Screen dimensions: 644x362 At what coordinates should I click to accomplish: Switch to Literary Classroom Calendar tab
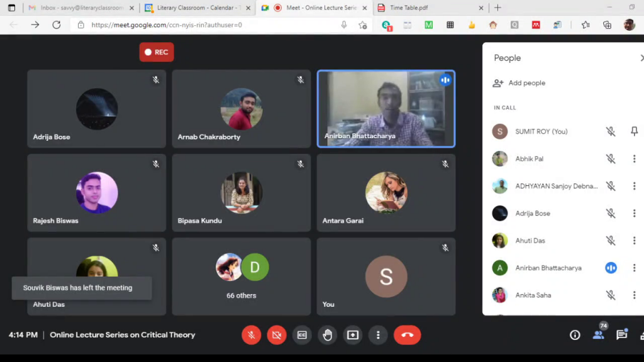[192, 8]
